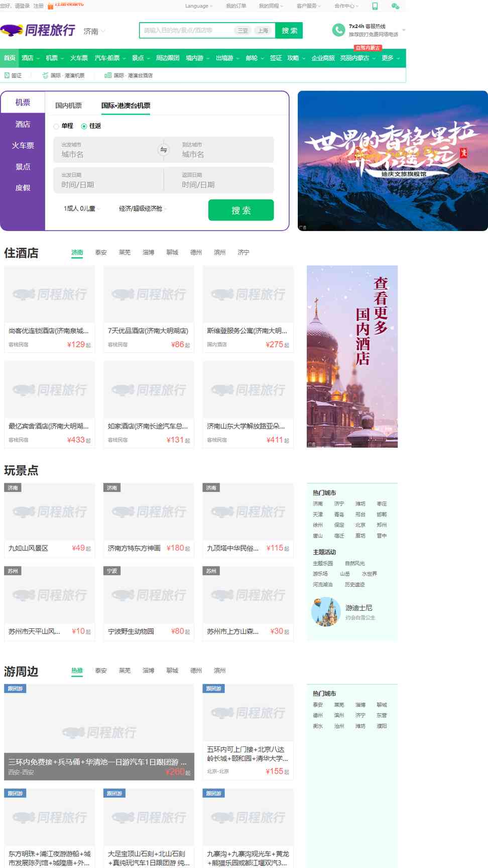The width and height of the screenshot is (488, 868).
Task: Select the 单程 one-way radio button
Action: pos(56,126)
